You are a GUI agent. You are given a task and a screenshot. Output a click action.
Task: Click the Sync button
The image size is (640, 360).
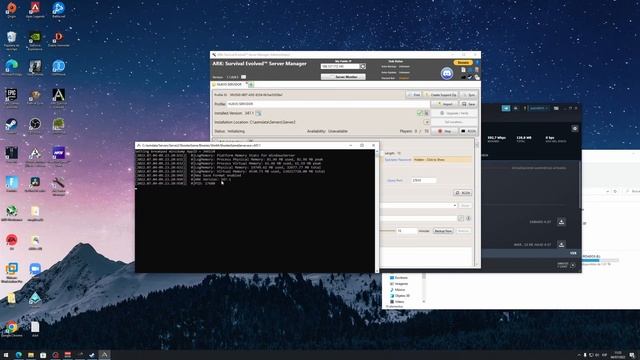tap(469, 95)
